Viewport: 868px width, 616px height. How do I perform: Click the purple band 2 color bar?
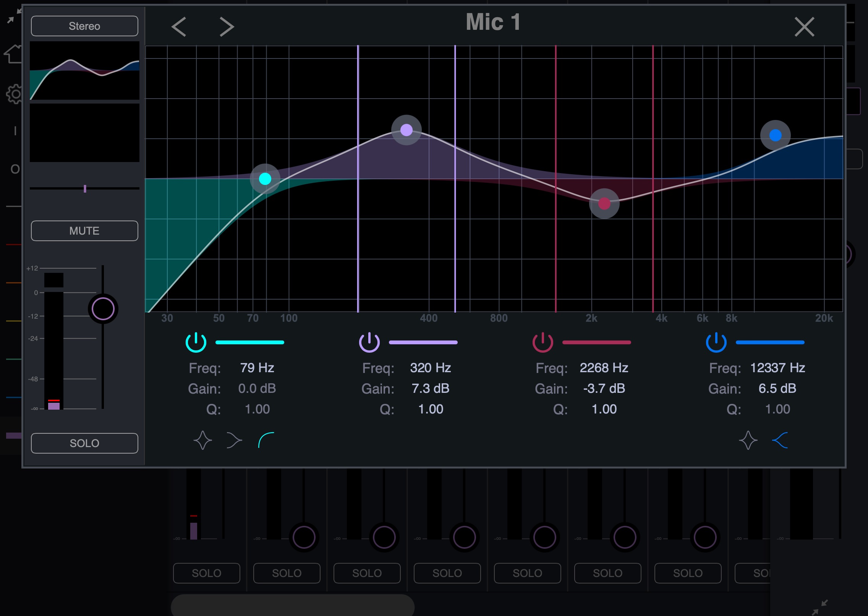pos(423,342)
